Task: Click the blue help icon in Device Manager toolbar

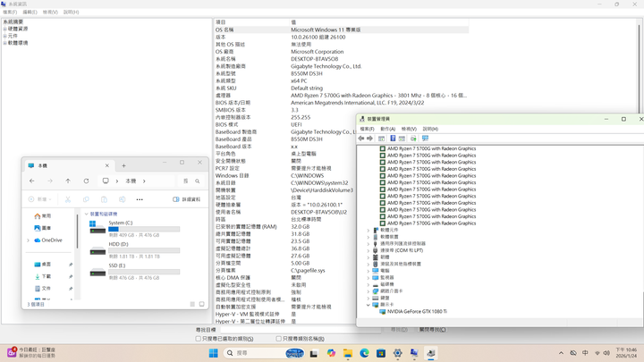Action: pos(392,139)
